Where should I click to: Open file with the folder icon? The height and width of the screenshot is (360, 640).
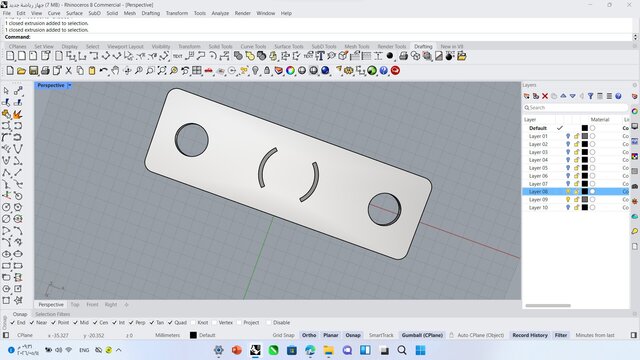click(x=21, y=71)
